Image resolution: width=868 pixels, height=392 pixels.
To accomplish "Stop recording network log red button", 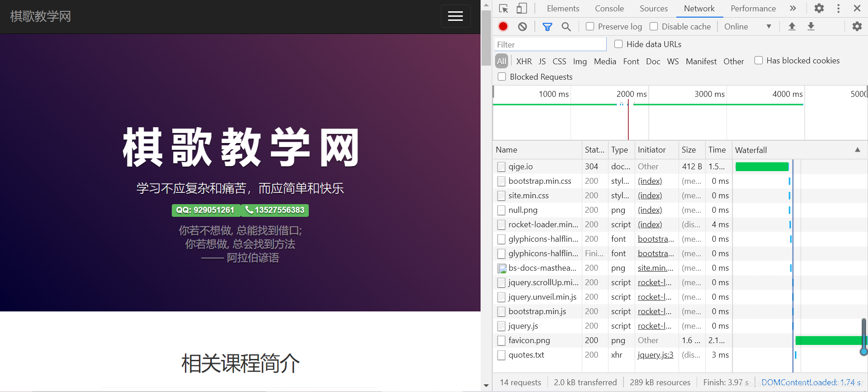I will click(503, 27).
